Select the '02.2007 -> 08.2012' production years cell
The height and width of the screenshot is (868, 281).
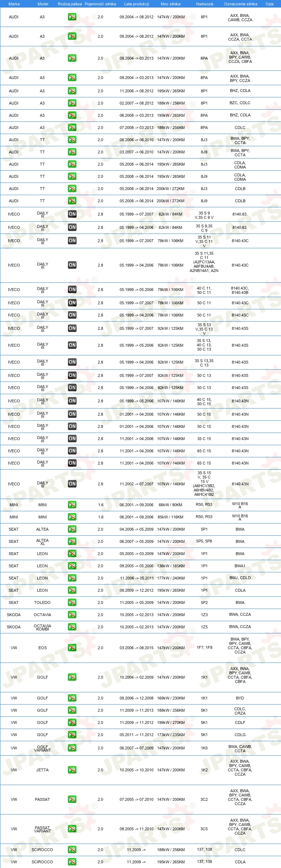point(137,103)
